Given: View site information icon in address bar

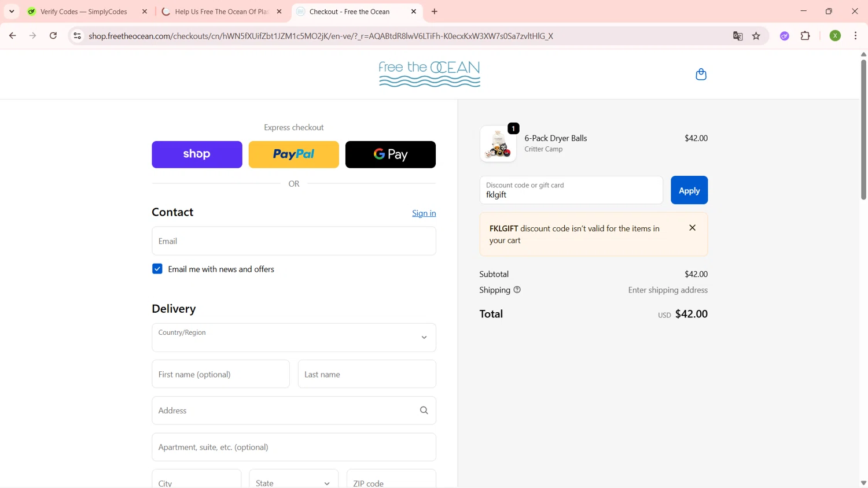Looking at the screenshot, I should click(x=77, y=36).
